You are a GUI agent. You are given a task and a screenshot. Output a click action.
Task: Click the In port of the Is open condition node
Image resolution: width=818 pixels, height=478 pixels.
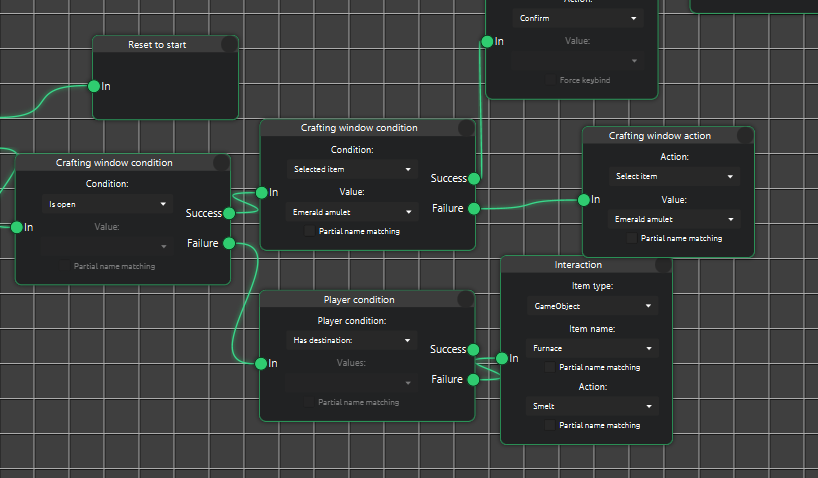pyautogui.click(x=17, y=227)
